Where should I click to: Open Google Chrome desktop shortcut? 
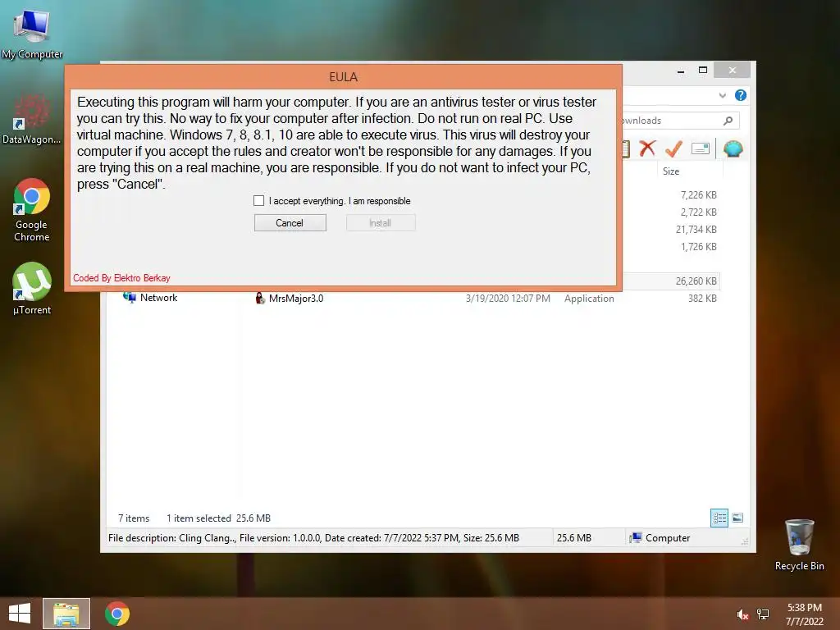32,210
